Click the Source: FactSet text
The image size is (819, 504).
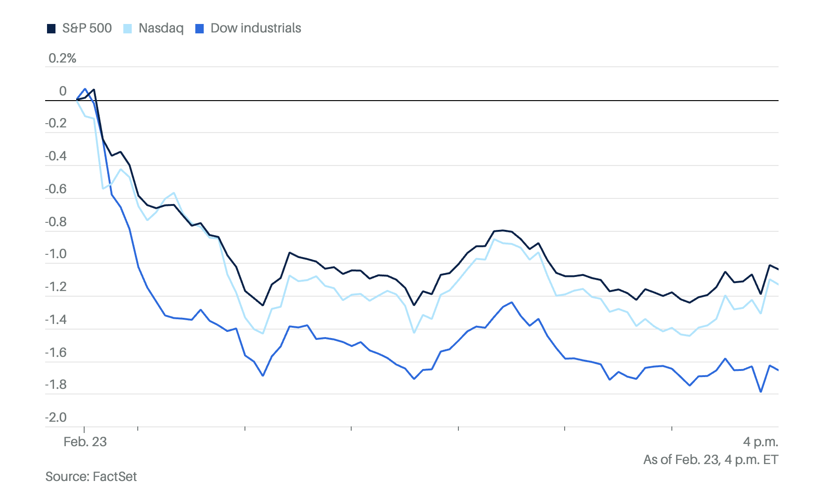pyautogui.click(x=91, y=476)
